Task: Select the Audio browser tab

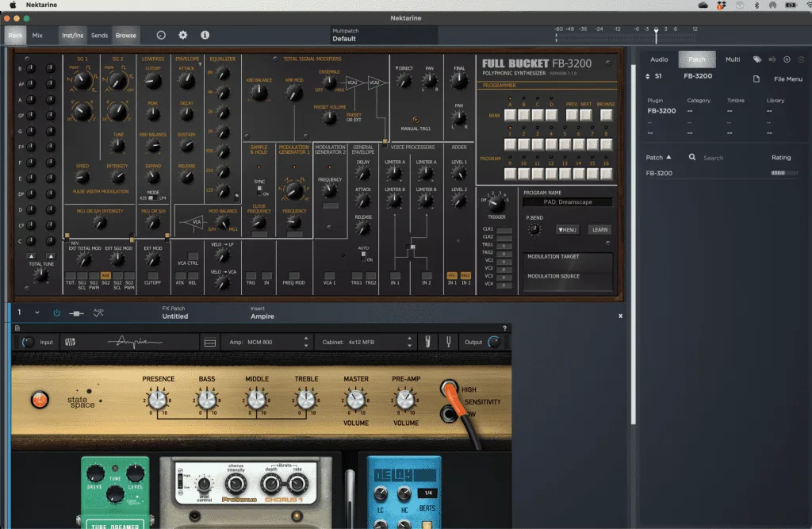Action: (x=659, y=59)
